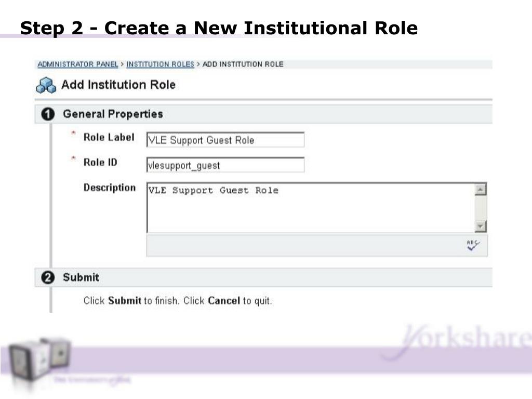Click the Description scrollbar down arrow
532x399 pixels.
click(480, 226)
